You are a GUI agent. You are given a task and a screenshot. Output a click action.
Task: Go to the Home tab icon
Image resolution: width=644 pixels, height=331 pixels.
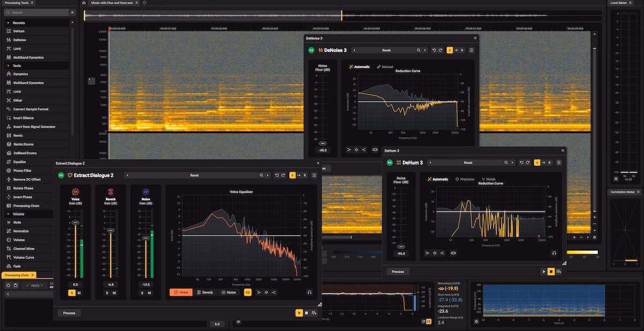tap(84, 3)
